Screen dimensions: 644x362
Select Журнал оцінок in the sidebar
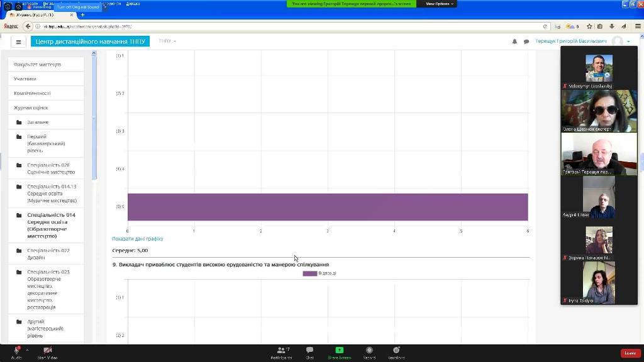click(x=31, y=107)
